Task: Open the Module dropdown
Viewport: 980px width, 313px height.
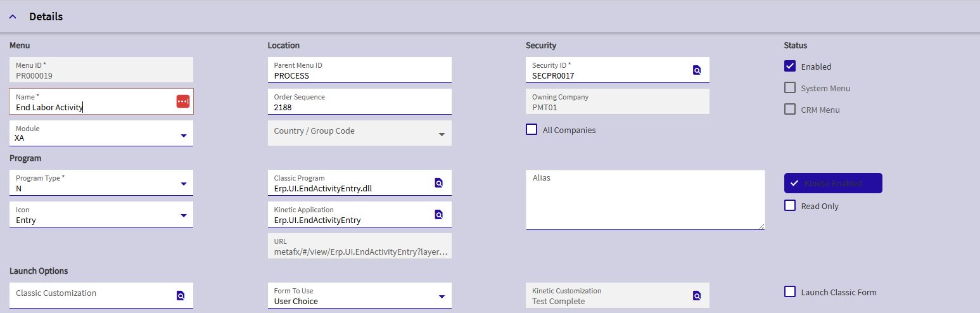Action: 183,136
